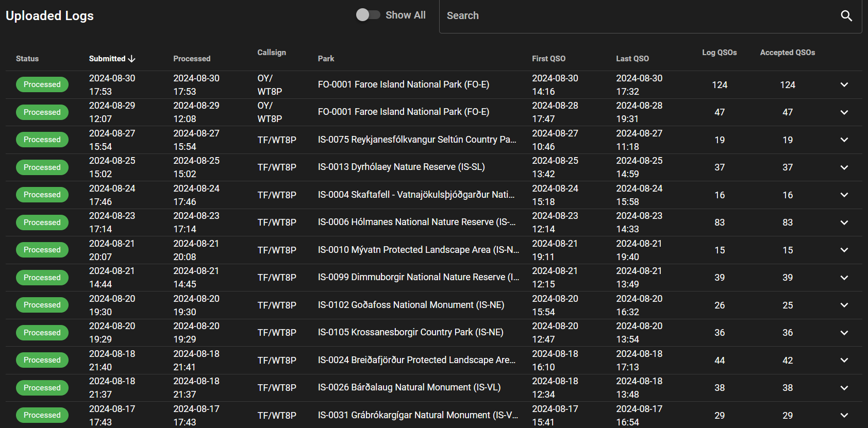Click Processed status badge for IS-0099 Dimmuborgir
The width and height of the screenshot is (868, 428).
click(42, 278)
